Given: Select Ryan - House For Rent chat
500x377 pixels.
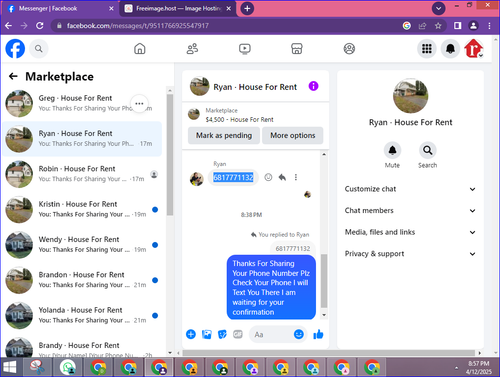Looking at the screenshot, I should [x=82, y=139].
